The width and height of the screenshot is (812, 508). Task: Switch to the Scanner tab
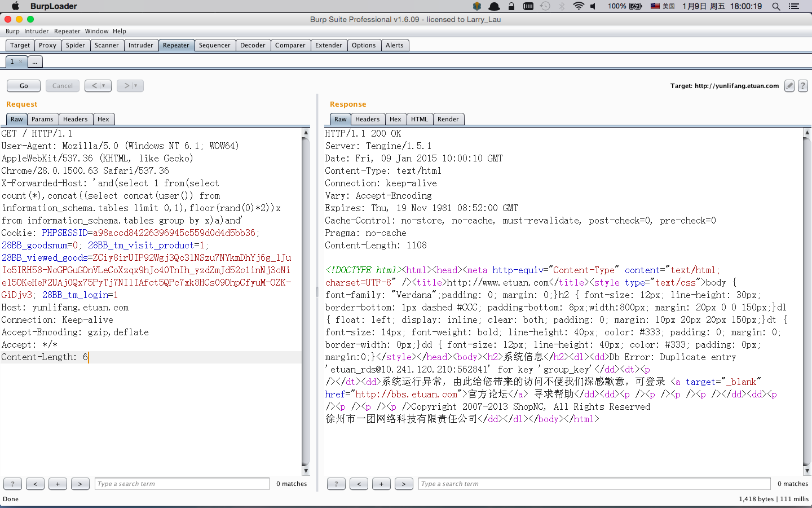pyautogui.click(x=107, y=45)
